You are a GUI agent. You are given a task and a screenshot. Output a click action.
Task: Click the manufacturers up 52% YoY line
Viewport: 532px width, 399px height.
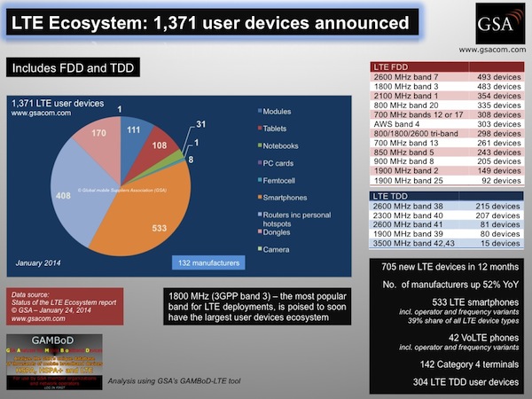[x=450, y=285]
